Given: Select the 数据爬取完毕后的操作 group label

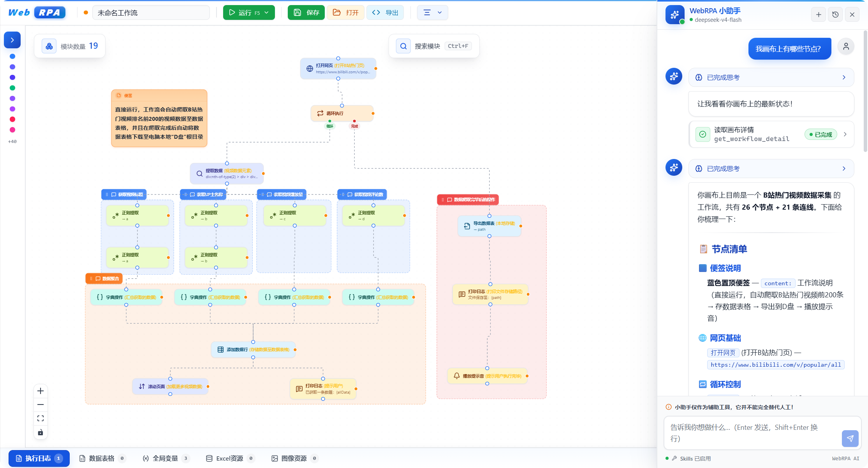Looking at the screenshot, I should pos(468,200).
